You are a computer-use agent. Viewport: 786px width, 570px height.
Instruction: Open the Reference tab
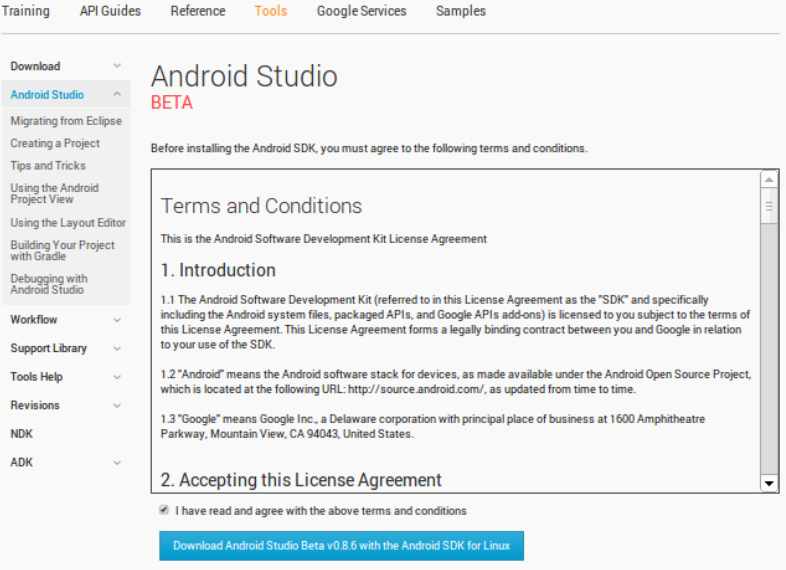pyautogui.click(x=198, y=11)
